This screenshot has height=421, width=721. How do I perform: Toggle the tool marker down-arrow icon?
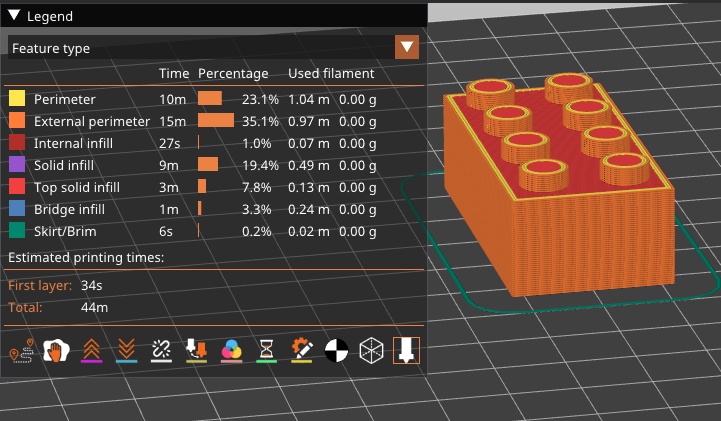coord(406,351)
